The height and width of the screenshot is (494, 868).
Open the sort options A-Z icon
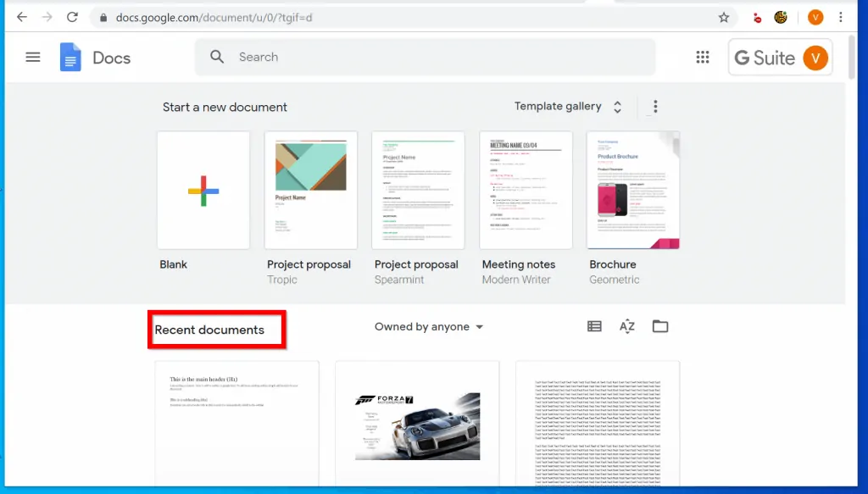pyautogui.click(x=626, y=325)
